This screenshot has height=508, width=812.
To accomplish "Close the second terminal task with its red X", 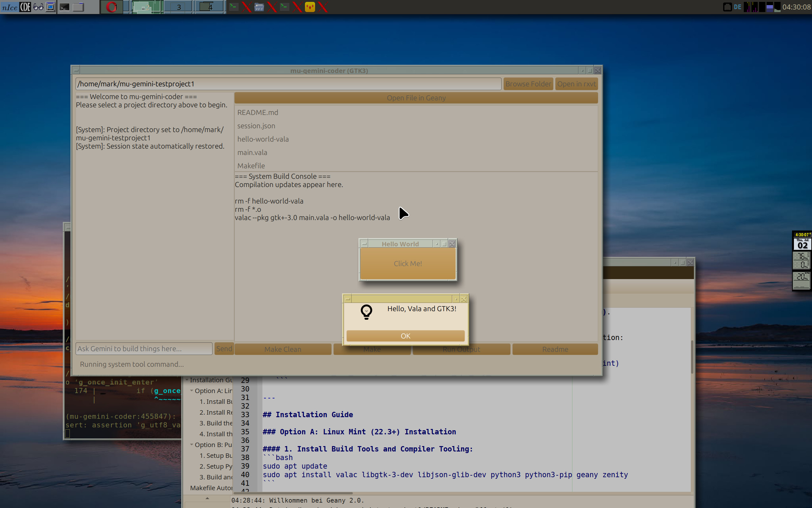I will [x=297, y=7].
